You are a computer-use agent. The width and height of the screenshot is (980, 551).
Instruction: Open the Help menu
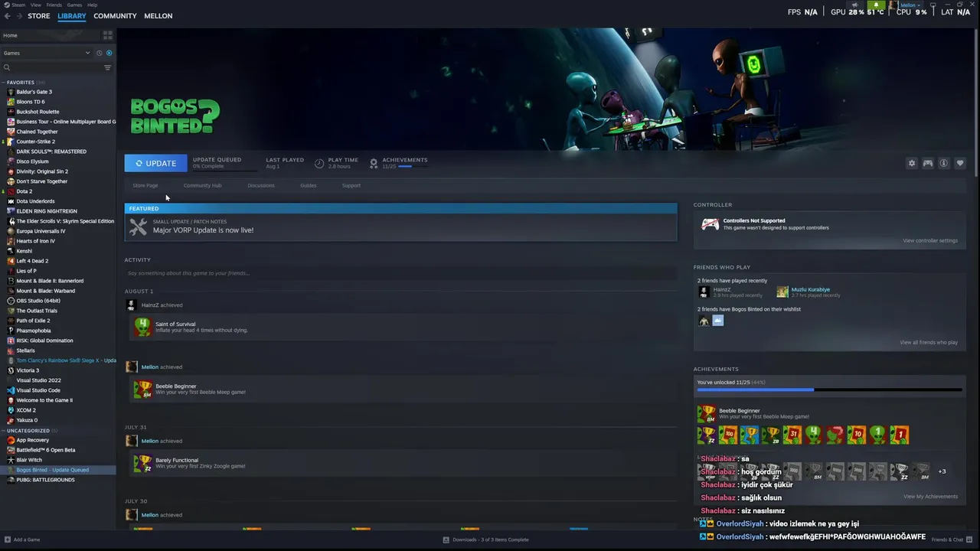point(92,5)
